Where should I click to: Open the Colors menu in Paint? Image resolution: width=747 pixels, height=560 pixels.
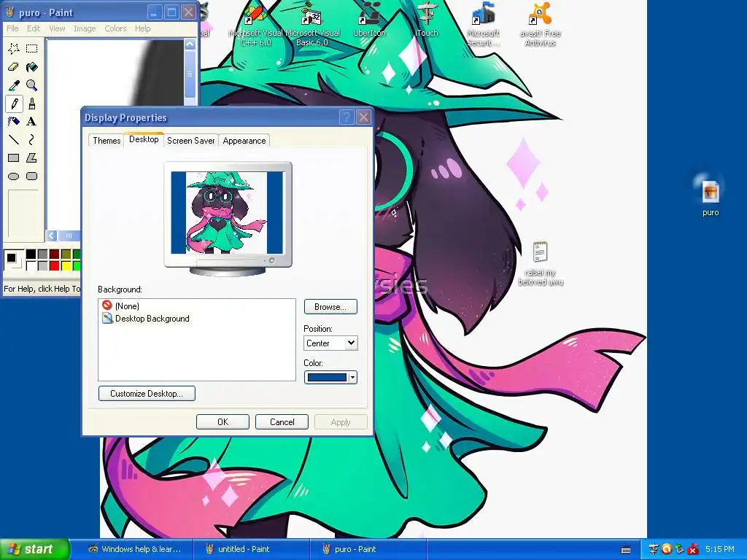(x=115, y=28)
